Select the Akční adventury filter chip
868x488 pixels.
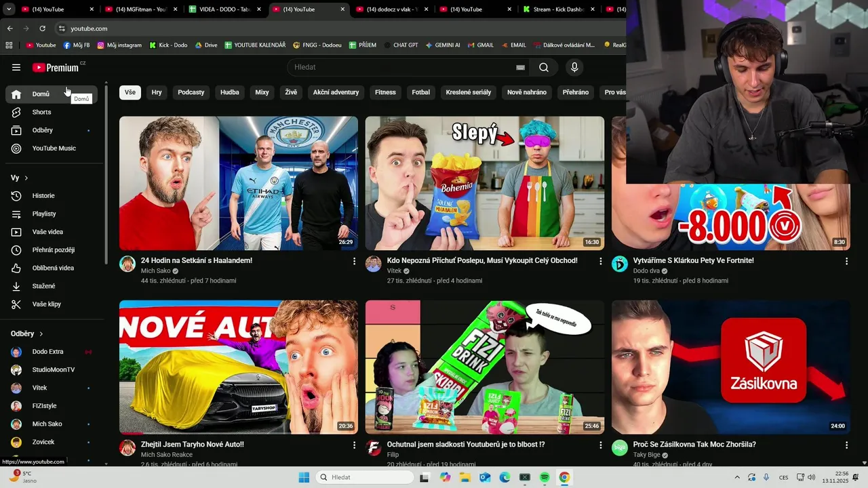(336, 92)
